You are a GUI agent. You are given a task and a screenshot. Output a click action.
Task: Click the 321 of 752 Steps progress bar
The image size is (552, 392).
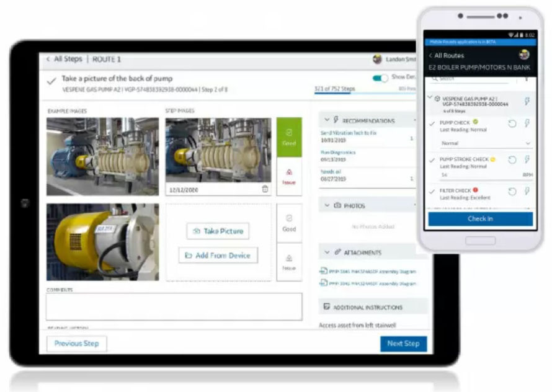click(x=335, y=89)
